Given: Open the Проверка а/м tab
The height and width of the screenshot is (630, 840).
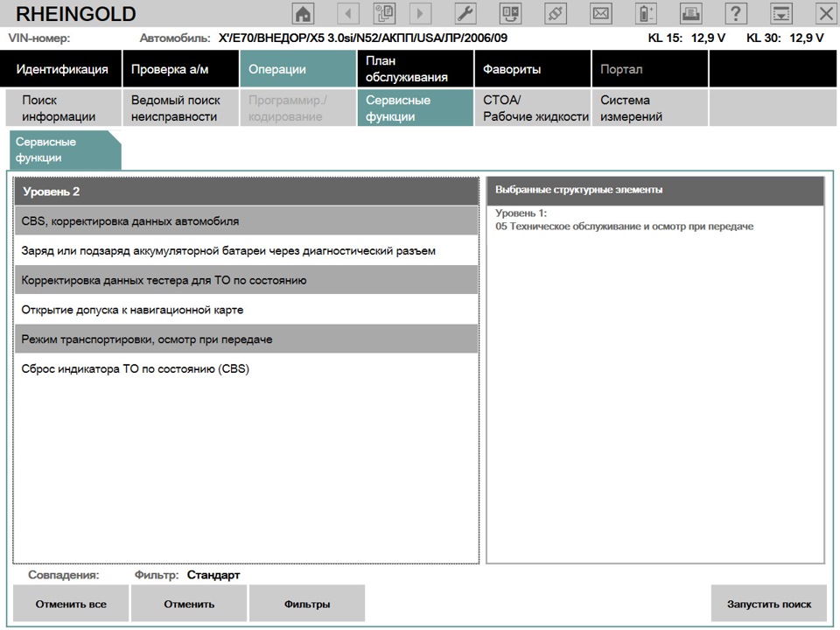Looking at the screenshot, I should tap(180, 68).
